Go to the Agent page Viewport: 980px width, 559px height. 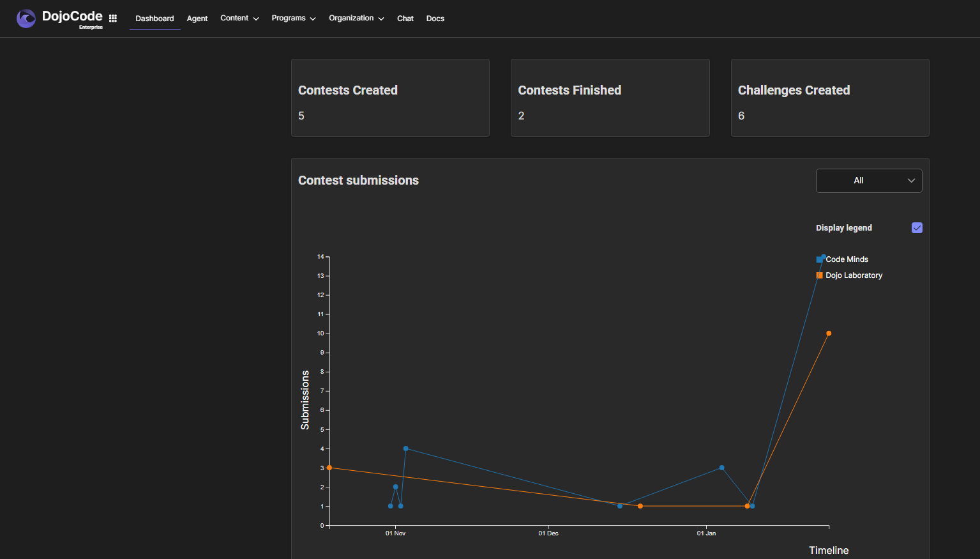click(x=197, y=19)
